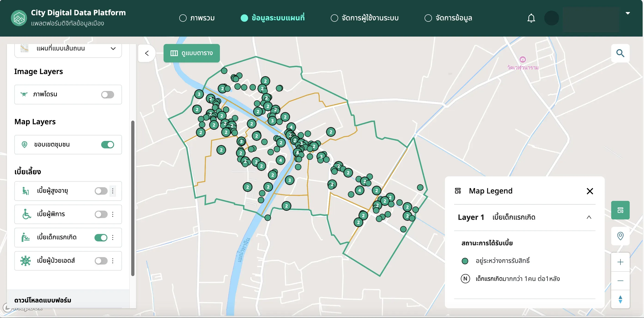
Task: Click the notification bell icon
Action: click(531, 18)
